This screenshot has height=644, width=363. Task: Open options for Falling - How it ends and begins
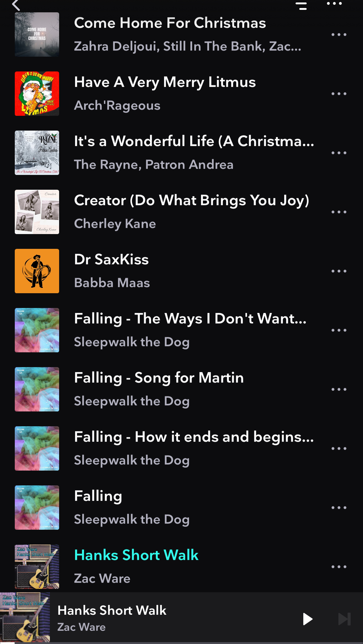pyautogui.click(x=339, y=448)
